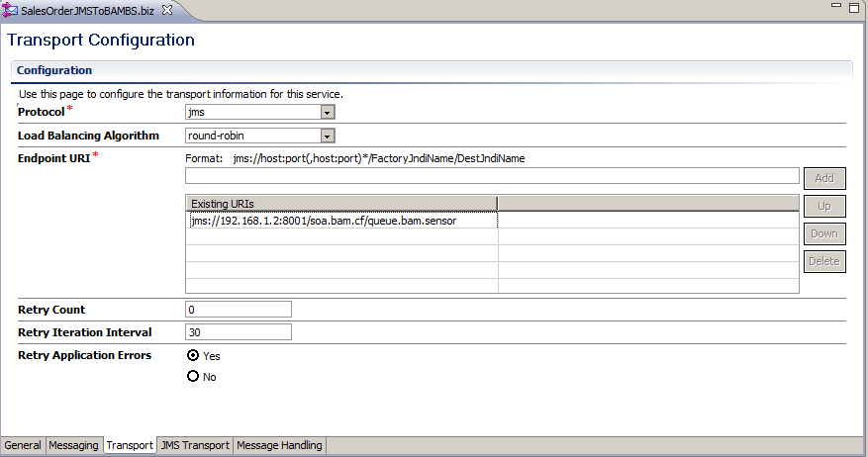The height and width of the screenshot is (457, 868).
Task: Close the SalesOrderJMSToBAMBS.biz editor tab
Action: [166, 10]
